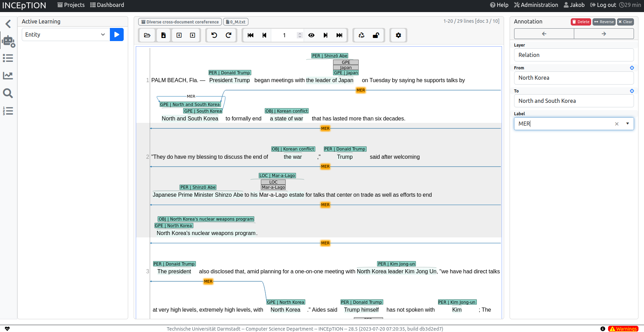Image resolution: width=644 pixels, height=332 pixels.
Task: Jump to the From annotation target icon
Action: pyautogui.click(x=632, y=68)
